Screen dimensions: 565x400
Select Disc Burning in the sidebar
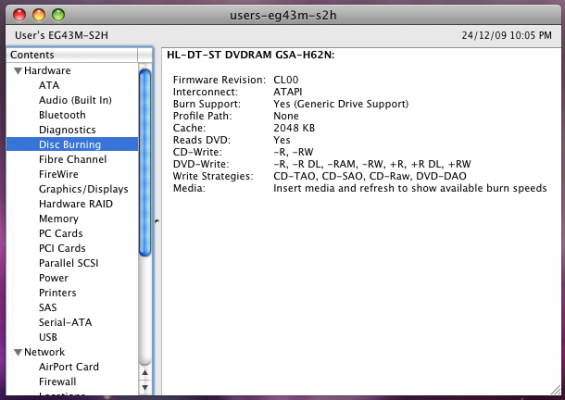pos(72,145)
